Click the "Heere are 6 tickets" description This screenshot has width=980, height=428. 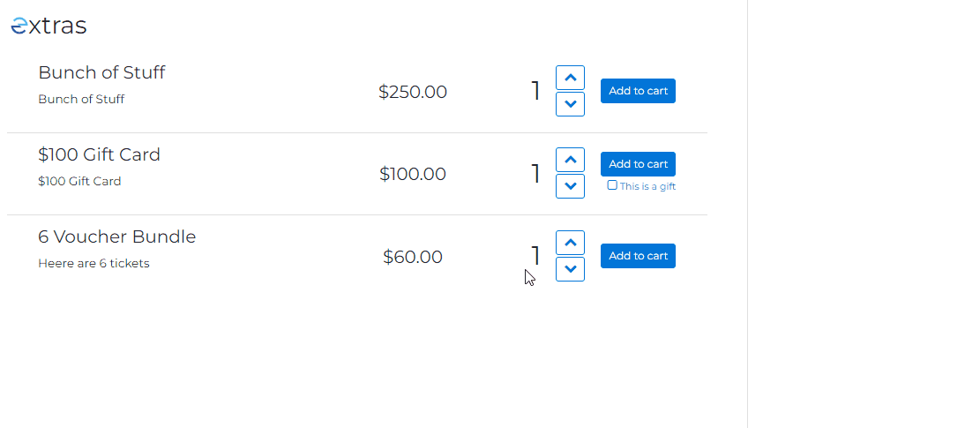[94, 263]
